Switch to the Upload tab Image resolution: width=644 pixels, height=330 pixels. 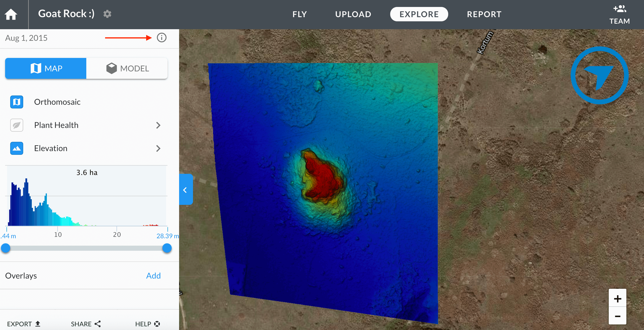pos(353,14)
